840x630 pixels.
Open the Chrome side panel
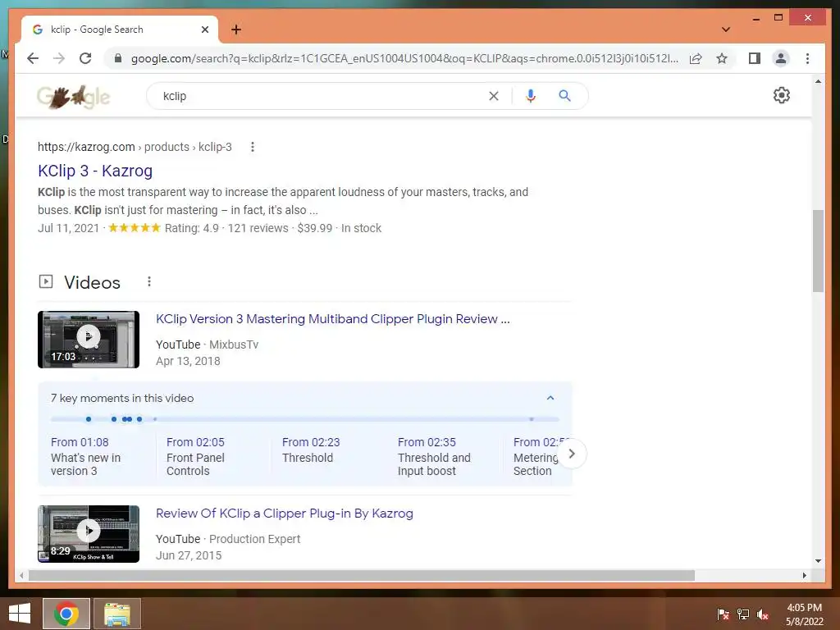(755, 58)
